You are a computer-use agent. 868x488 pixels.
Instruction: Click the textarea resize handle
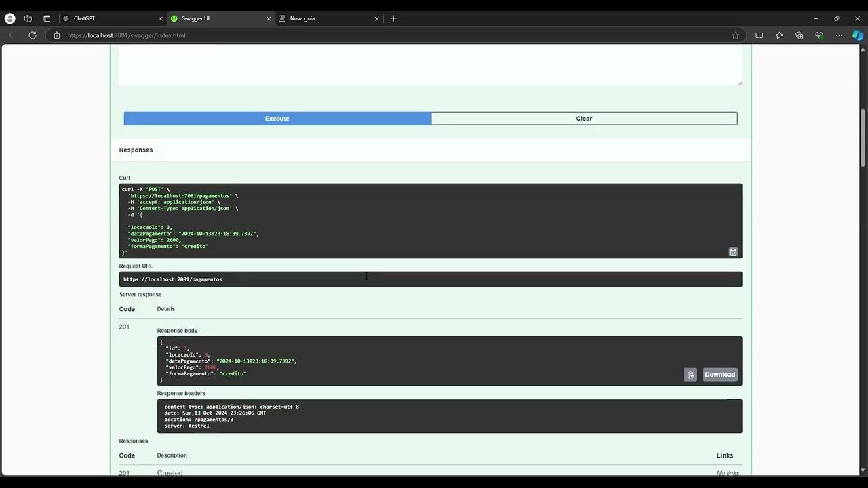740,83
